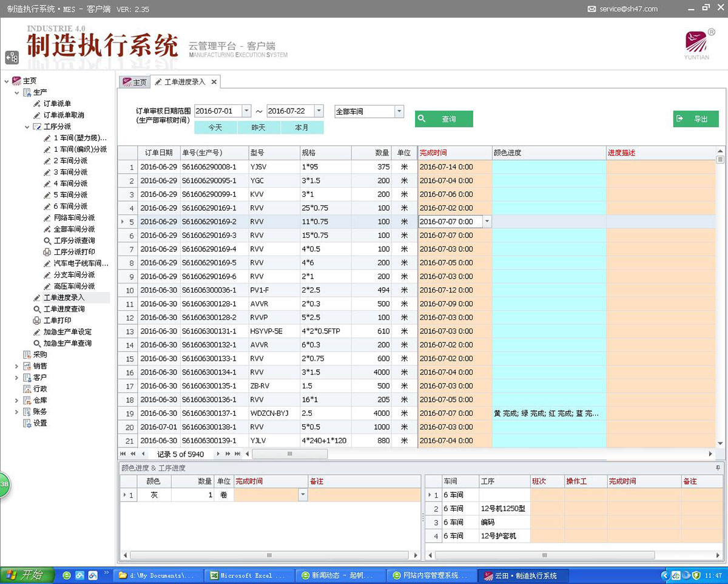Click the 本月 quick date button
The width and height of the screenshot is (728, 584).
tap(302, 127)
